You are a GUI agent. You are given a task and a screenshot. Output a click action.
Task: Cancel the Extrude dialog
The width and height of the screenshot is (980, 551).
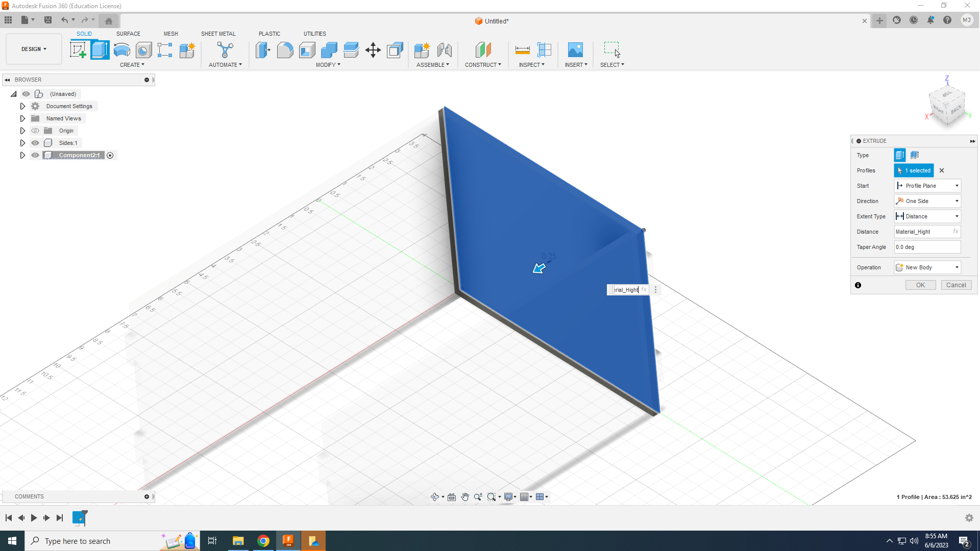955,285
